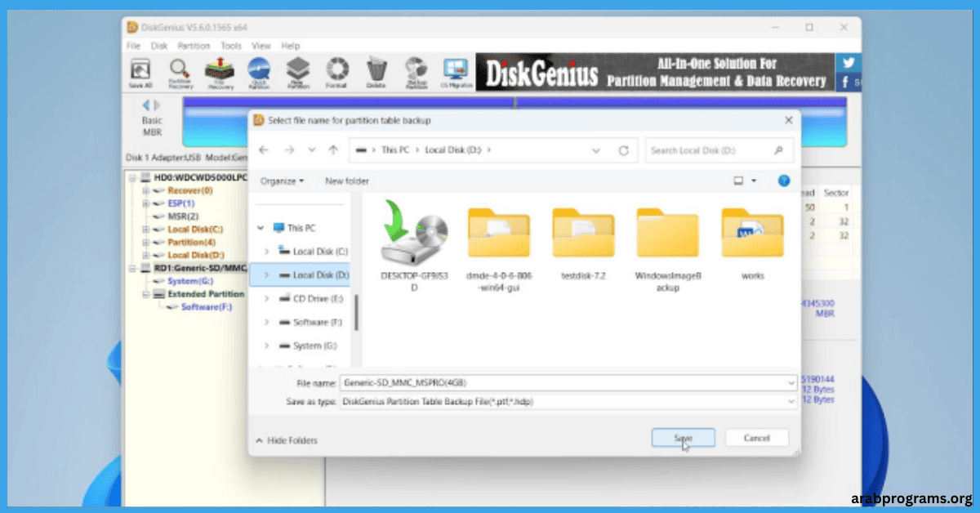The image size is (980, 513).
Task: Select the DESKTOP-GF9IS3D backup item
Action: tap(413, 245)
